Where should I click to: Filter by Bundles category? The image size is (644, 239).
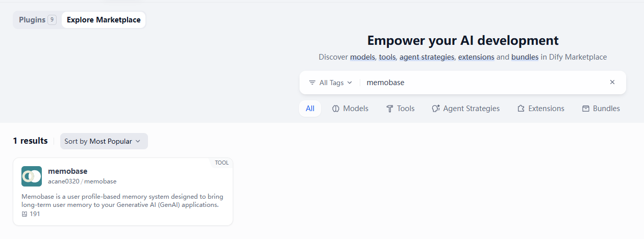click(601, 109)
